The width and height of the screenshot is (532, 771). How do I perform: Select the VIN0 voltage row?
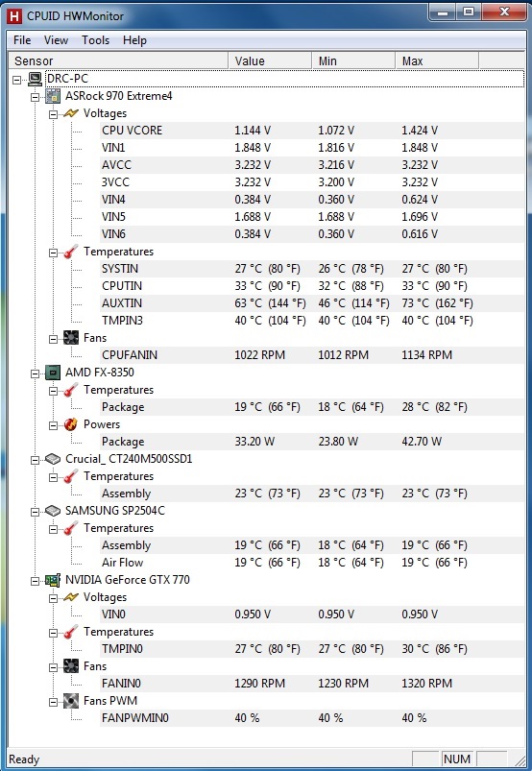[312, 614]
